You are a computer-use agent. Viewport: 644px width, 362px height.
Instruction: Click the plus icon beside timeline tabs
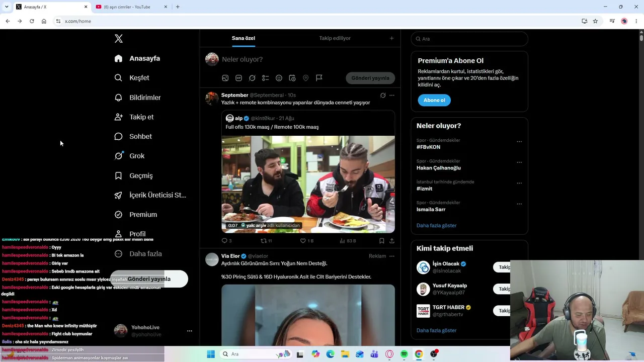392,38
